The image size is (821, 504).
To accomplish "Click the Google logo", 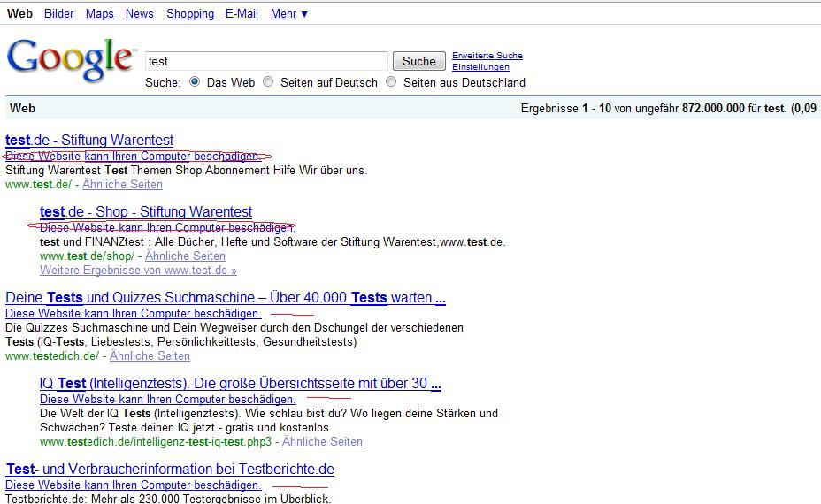I will pos(71,60).
